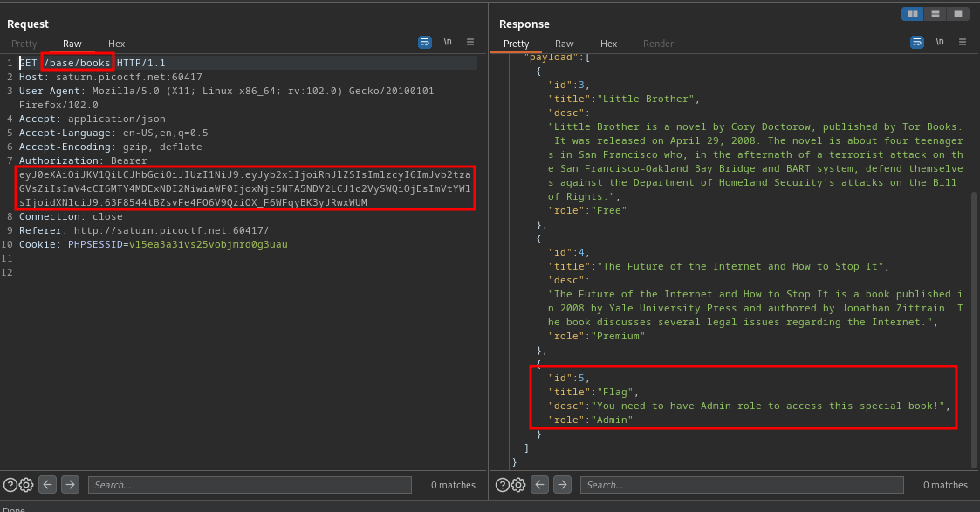Screen dimensions: 980x512
Task: Click Response panel search field
Action: point(742,485)
